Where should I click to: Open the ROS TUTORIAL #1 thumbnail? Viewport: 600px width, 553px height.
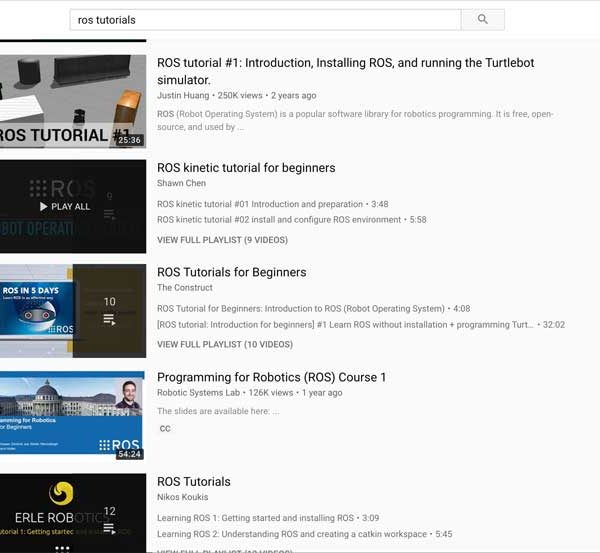tap(73, 101)
